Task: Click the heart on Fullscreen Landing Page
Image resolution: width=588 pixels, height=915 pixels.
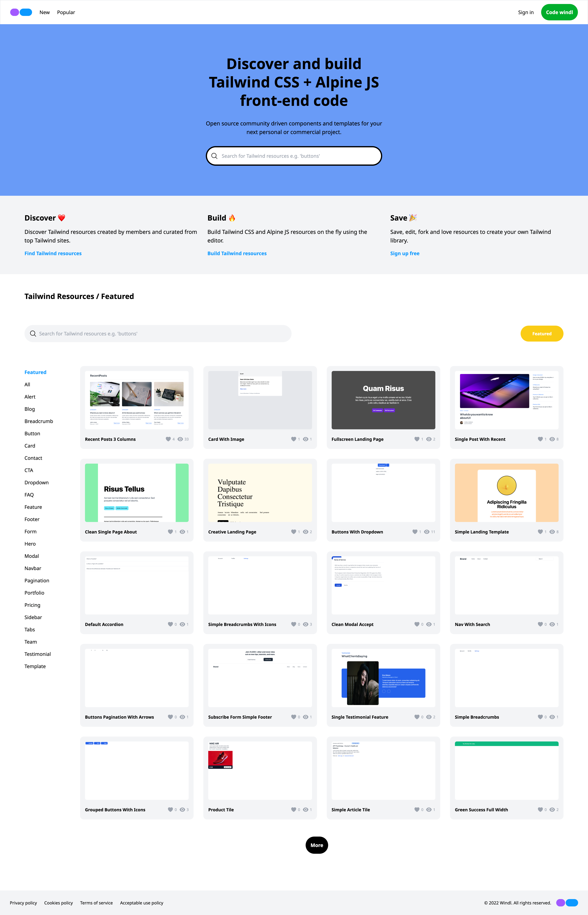Action: click(x=417, y=439)
